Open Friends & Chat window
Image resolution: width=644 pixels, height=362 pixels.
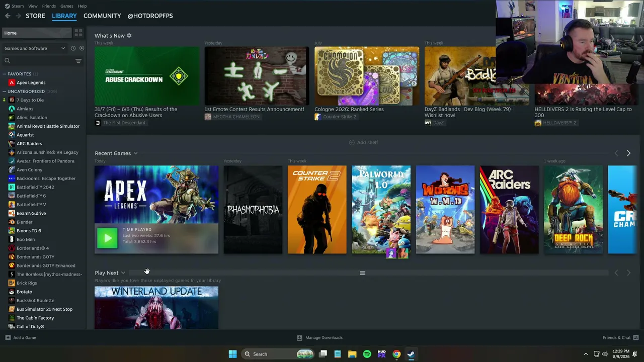click(x=620, y=338)
